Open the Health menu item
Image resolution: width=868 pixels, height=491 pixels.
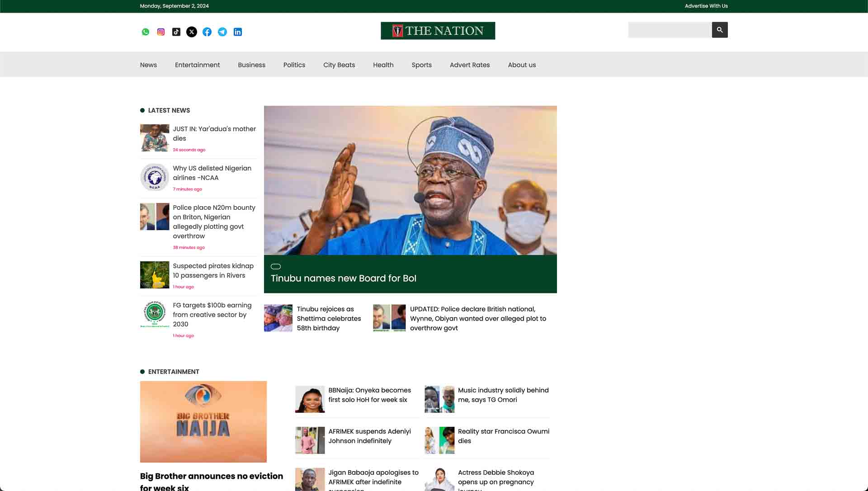(383, 65)
